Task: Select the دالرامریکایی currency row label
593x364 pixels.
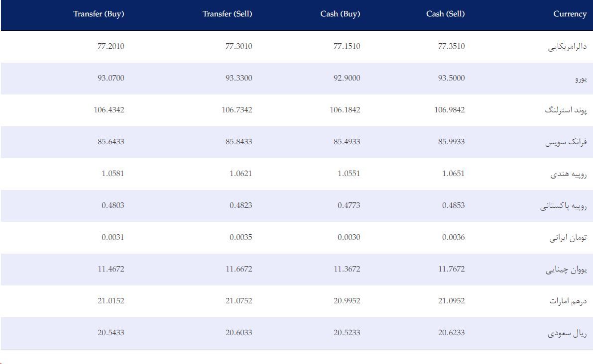Action: tap(567, 46)
